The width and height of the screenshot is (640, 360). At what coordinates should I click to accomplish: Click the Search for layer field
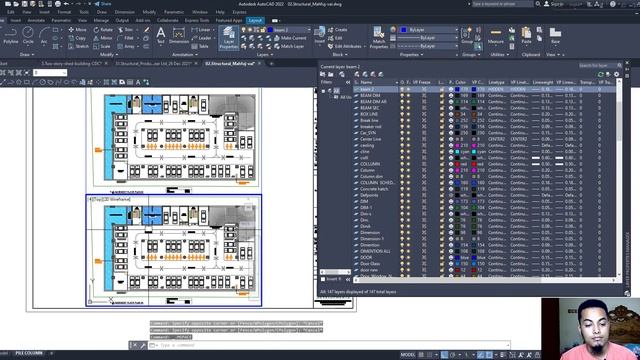point(600,65)
